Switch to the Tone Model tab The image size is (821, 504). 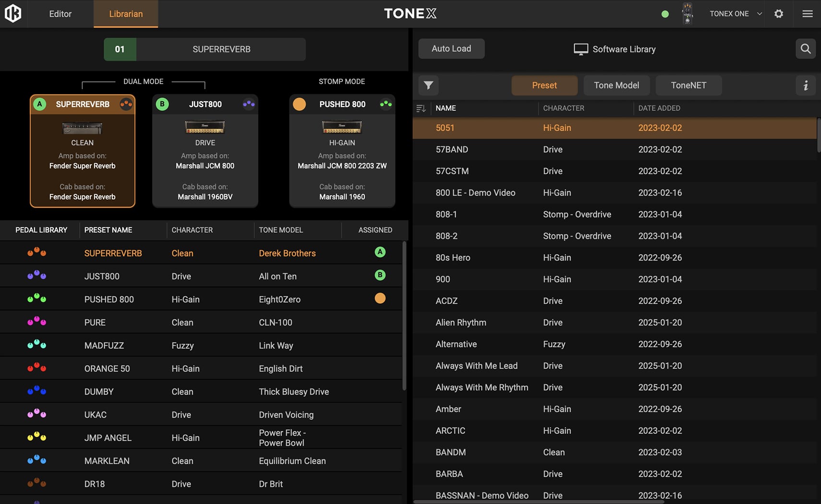pyautogui.click(x=616, y=85)
